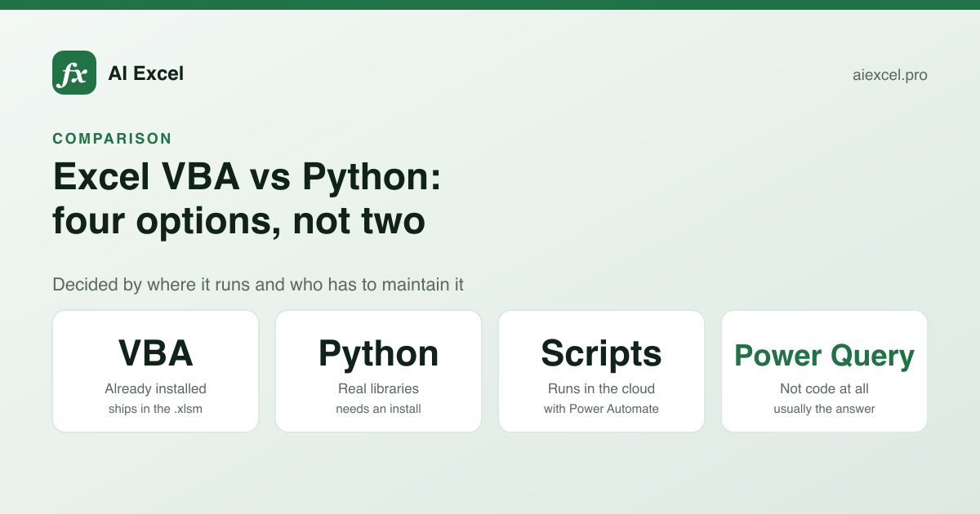Screen dimensions: 980x514
Task: Click 'Already installed' in VBA card
Action: pos(155,388)
